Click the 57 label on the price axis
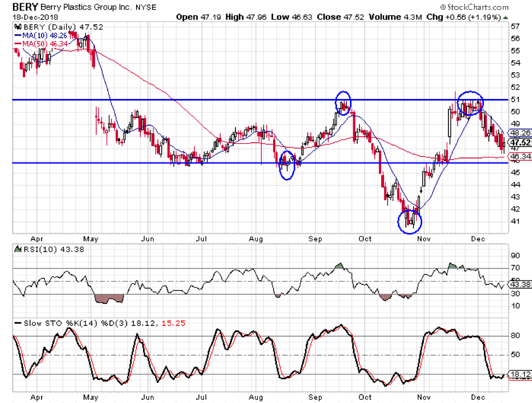 coord(515,26)
